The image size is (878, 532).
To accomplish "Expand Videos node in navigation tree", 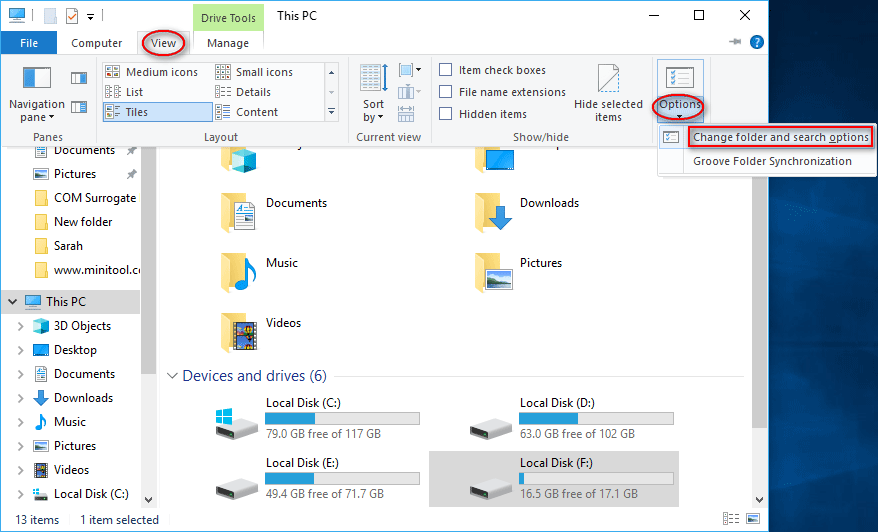I will (x=21, y=470).
